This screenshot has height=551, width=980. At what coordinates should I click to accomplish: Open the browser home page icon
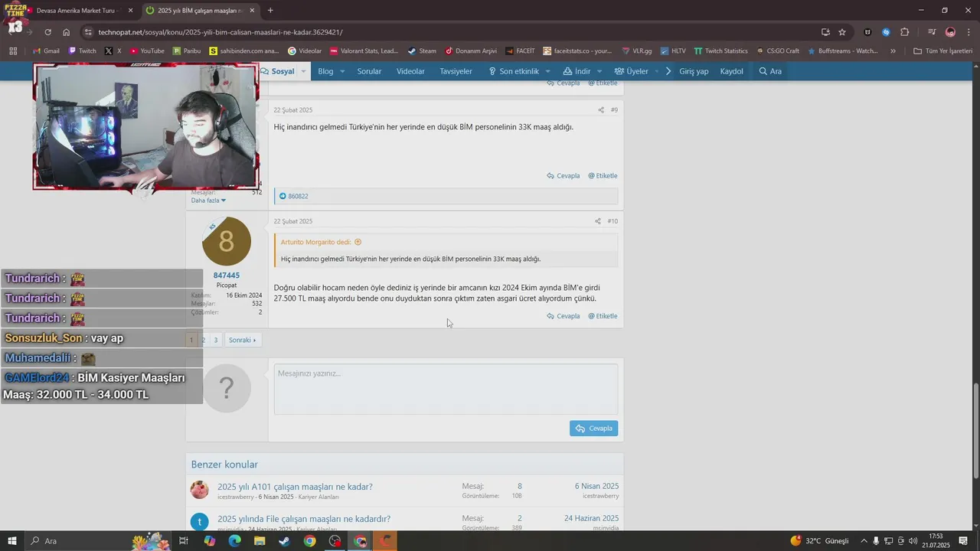pyautogui.click(x=67, y=32)
